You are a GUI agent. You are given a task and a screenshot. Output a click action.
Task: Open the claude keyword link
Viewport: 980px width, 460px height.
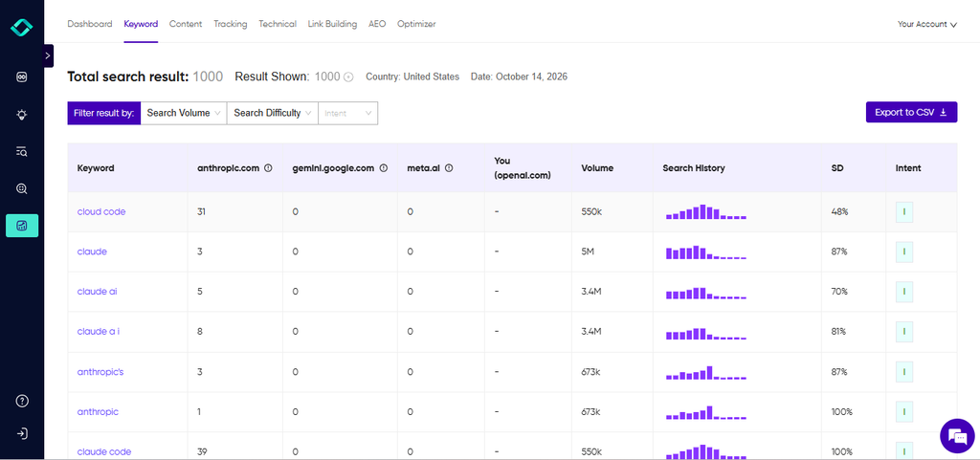92,252
